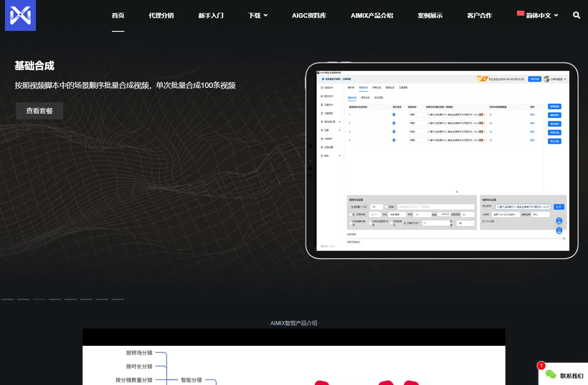The image size is (588, 385).
Task: Select the second carousel slide indicator
Action: click(x=24, y=299)
